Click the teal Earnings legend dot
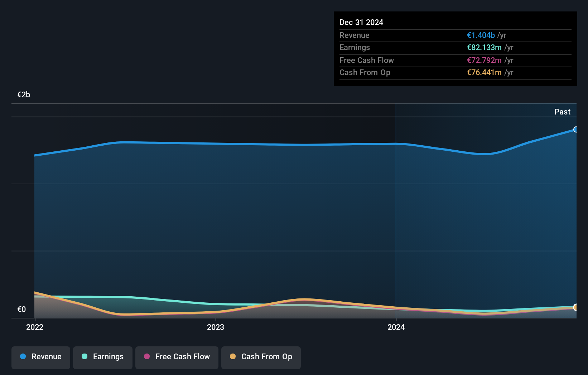Image resolution: width=588 pixels, height=375 pixels. [x=85, y=356]
